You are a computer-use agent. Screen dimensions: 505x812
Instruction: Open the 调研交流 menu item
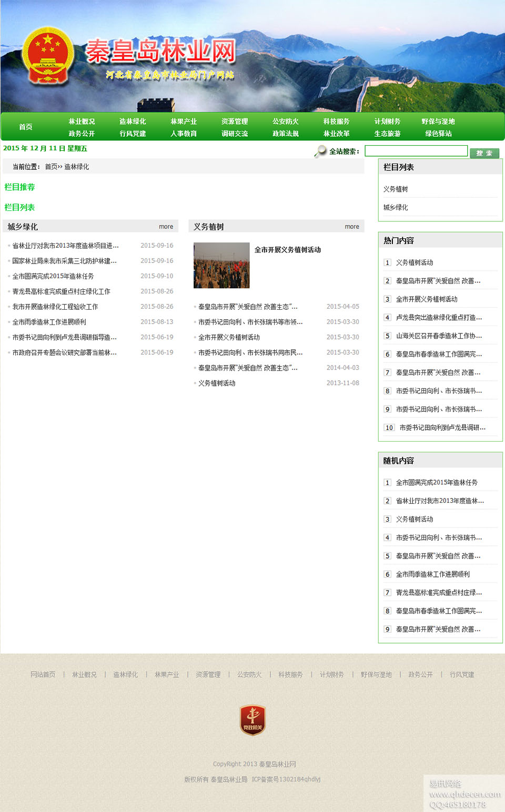(x=235, y=134)
